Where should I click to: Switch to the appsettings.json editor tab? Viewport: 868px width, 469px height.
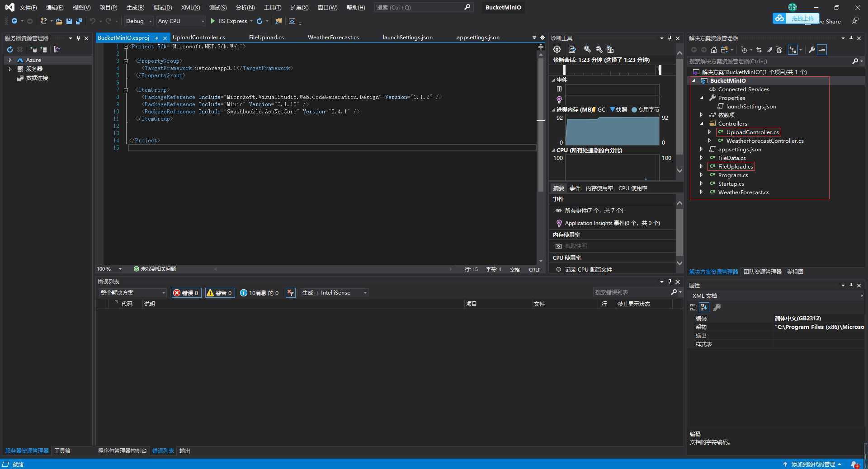[478, 38]
